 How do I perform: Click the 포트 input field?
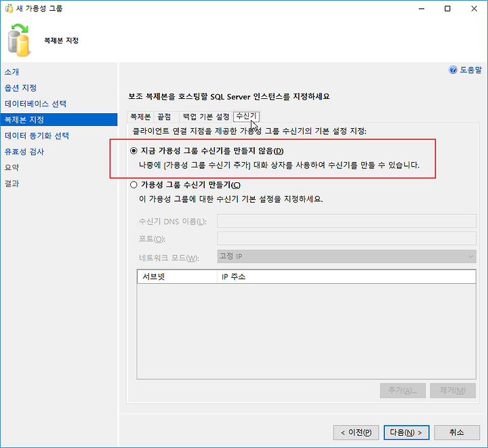[x=347, y=239]
